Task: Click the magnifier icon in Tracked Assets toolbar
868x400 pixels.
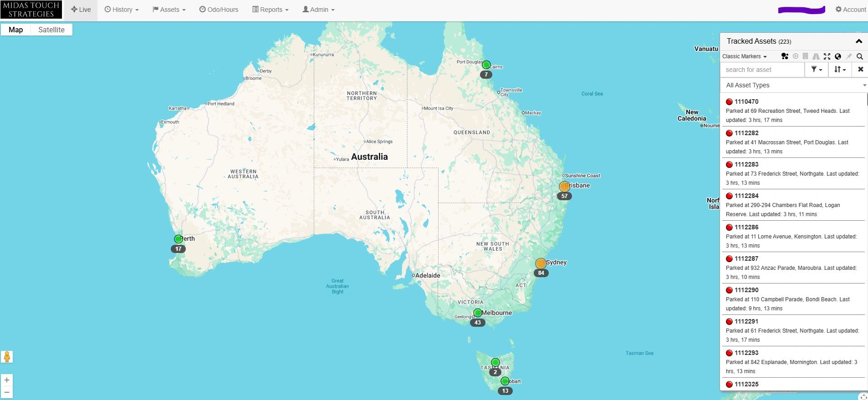Action: click(x=860, y=56)
